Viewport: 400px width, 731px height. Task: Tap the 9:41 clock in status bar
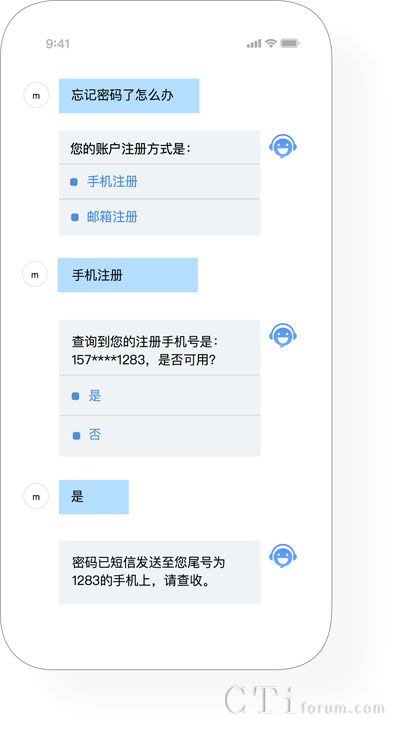pos(58,44)
